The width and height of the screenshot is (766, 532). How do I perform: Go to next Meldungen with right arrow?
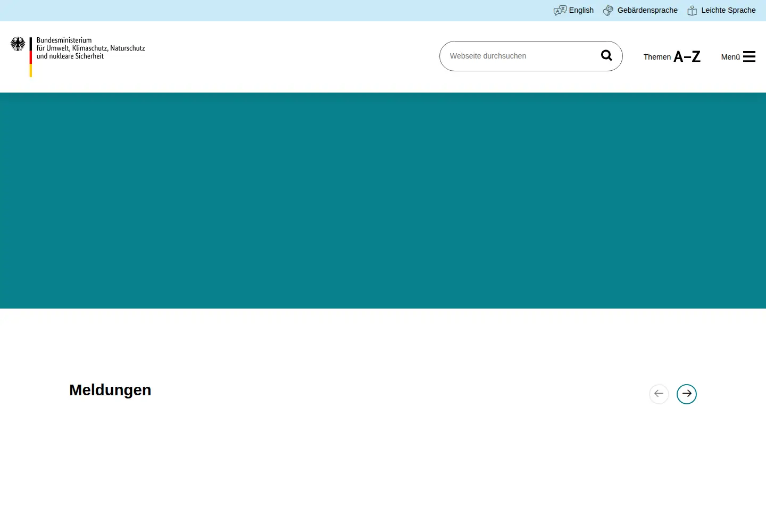click(x=687, y=394)
